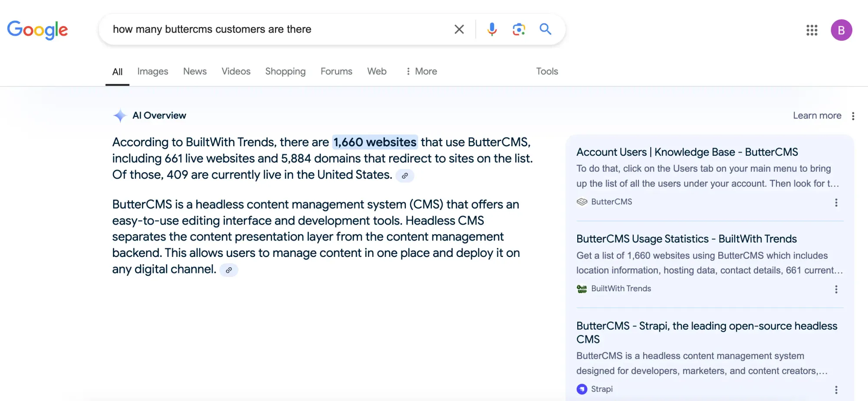This screenshot has width=868, height=401.
Task: Open AI Overview three-dot options menu
Action: (853, 116)
